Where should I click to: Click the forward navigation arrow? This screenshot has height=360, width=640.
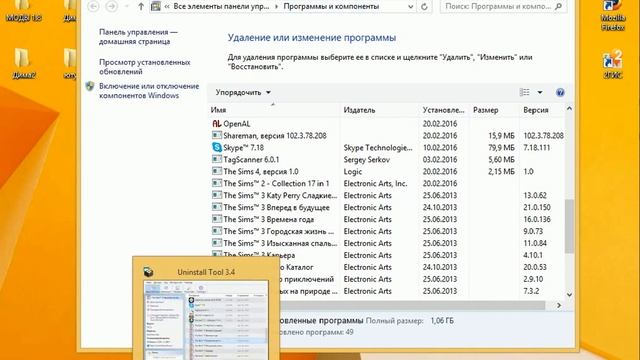click(111, 7)
